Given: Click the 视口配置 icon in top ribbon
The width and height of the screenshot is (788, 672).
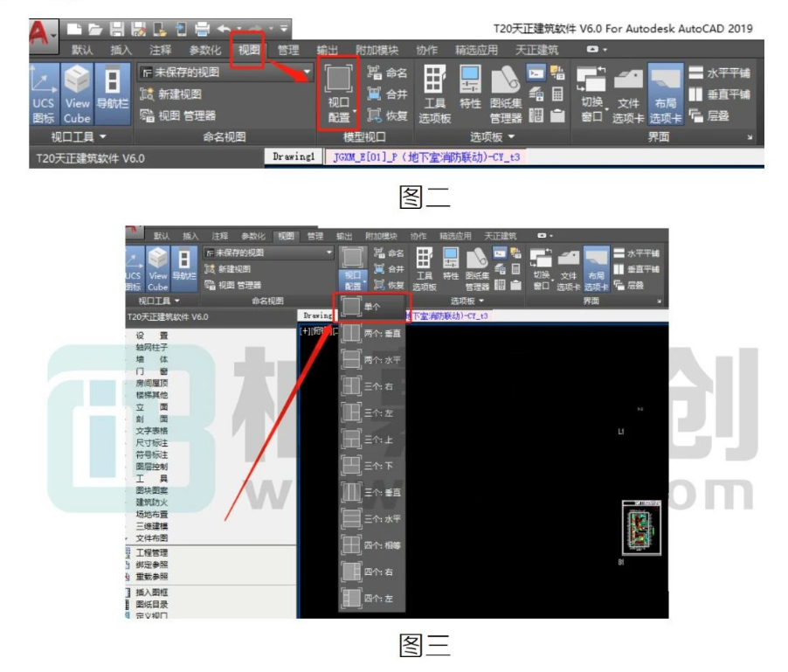Looking at the screenshot, I should [x=338, y=94].
